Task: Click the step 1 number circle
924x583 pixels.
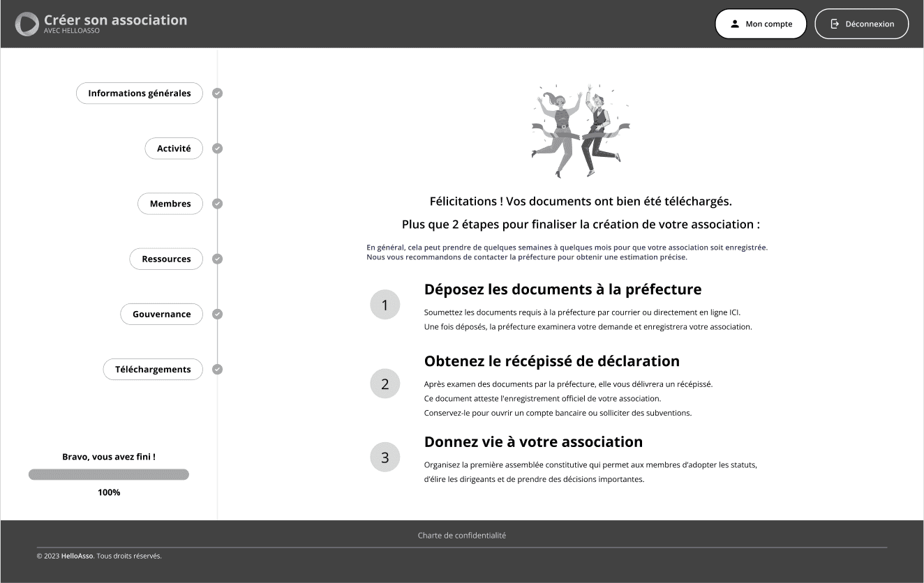Action: point(385,305)
